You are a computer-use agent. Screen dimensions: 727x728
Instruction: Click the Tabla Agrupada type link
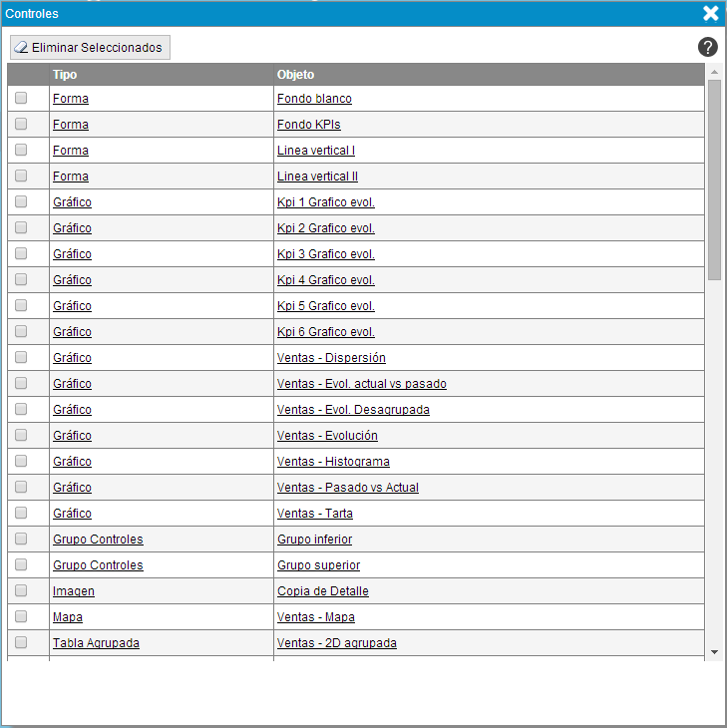[96, 643]
